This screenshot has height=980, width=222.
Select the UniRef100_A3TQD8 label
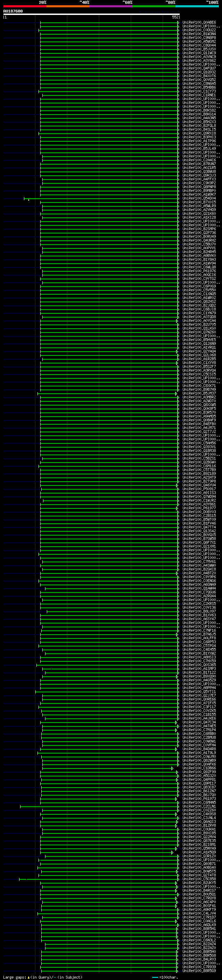pyautogui.click(x=199, y=317)
